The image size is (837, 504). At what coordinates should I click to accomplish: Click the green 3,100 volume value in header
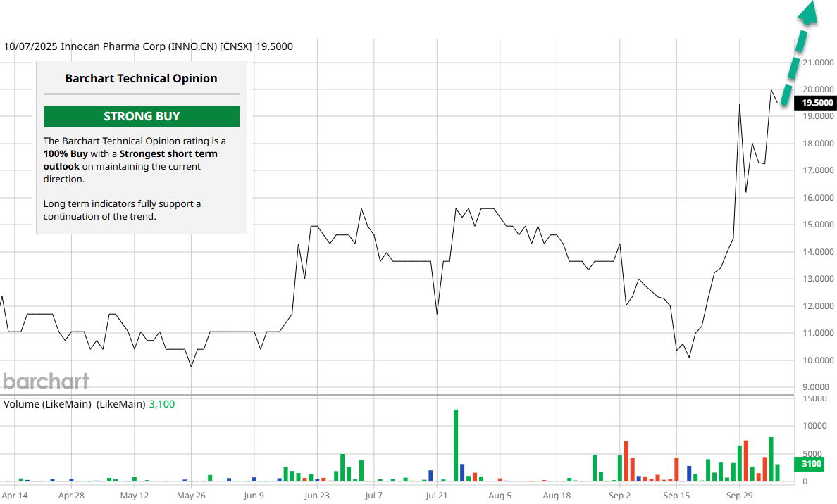162,404
